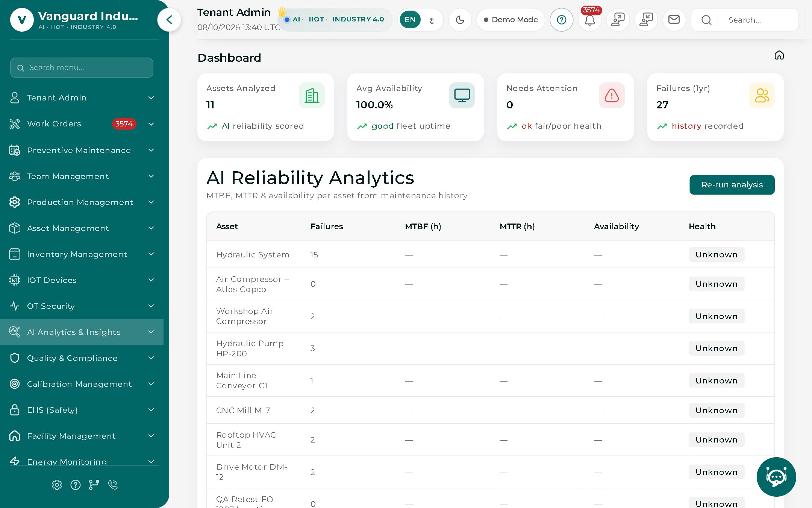Click the Failures users icon
Viewport: 812px width, 508px height.
click(762, 95)
